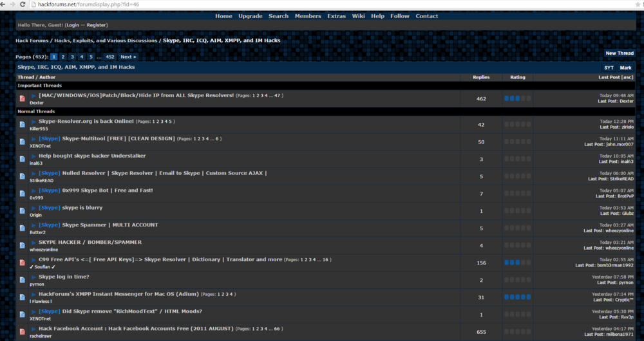Click the arrow icon before Hack Facebook Account thread

coord(33,329)
